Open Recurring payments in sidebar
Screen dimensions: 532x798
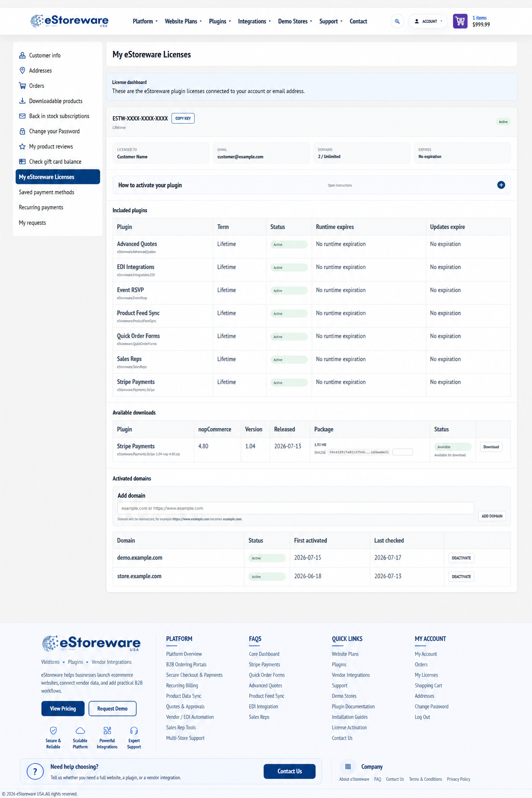(41, 207)
